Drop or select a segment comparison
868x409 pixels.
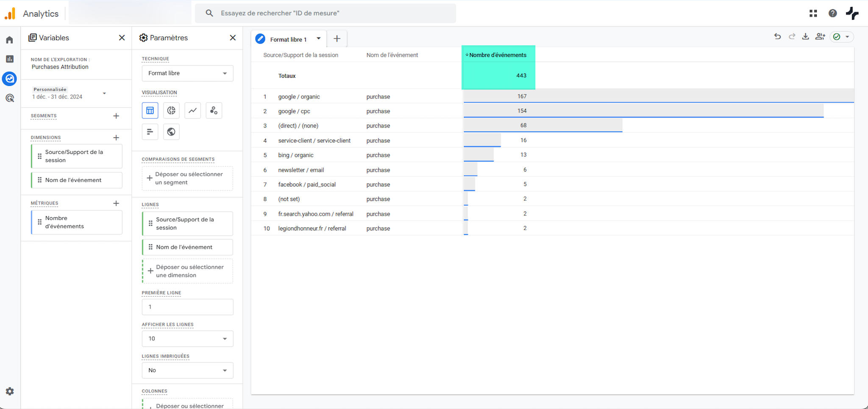(187, 178)
